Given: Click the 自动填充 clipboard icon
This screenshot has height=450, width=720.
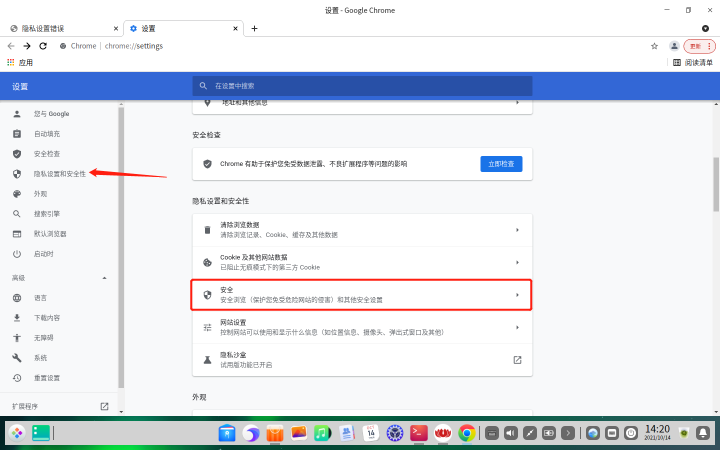Looking at the screenshot, I should click(17, 134).
